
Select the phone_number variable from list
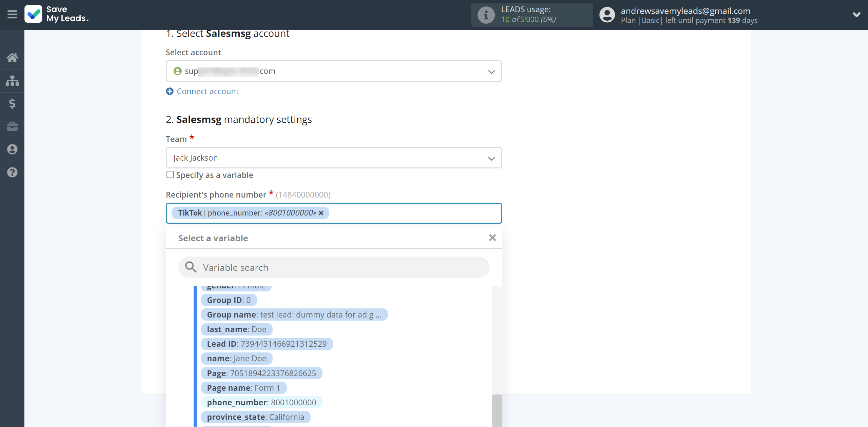(x=261, y=402)
